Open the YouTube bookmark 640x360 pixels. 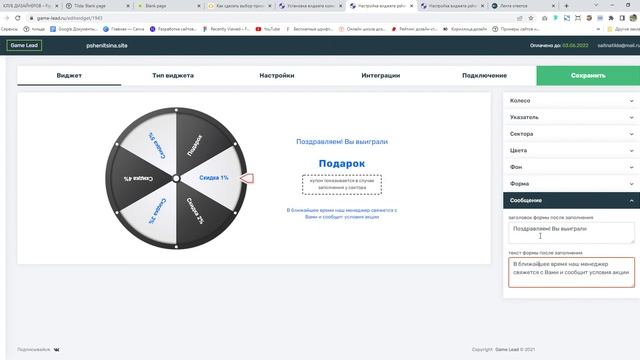pyautogui.click(x=268, y=29)
